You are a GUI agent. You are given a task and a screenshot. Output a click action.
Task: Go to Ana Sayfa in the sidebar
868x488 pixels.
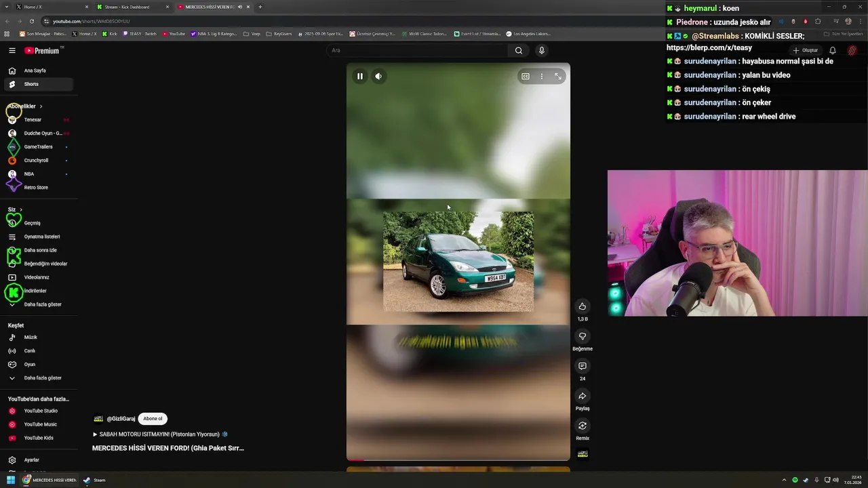click(38, 70)
